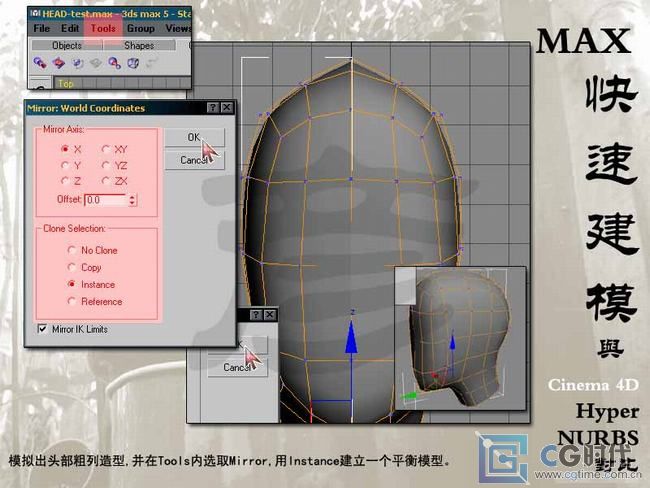The height and width of the screenshot is (488, 650).
Task: Toggle the Mirror IK Limits checkbox
Action: coord(42,329)
